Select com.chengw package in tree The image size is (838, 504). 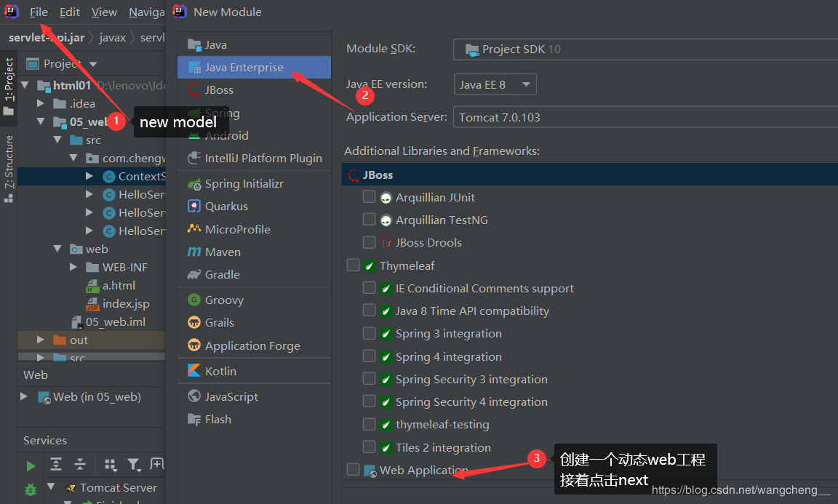pyautogui.click(x=134, y=159)
